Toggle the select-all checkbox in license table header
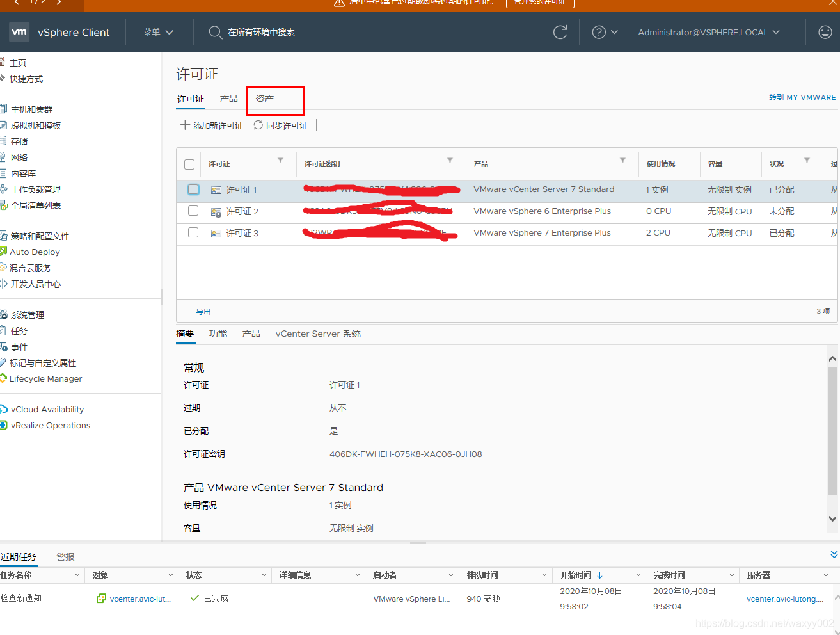The height and width of the screenshot is (635, 840). coord(189,165)
